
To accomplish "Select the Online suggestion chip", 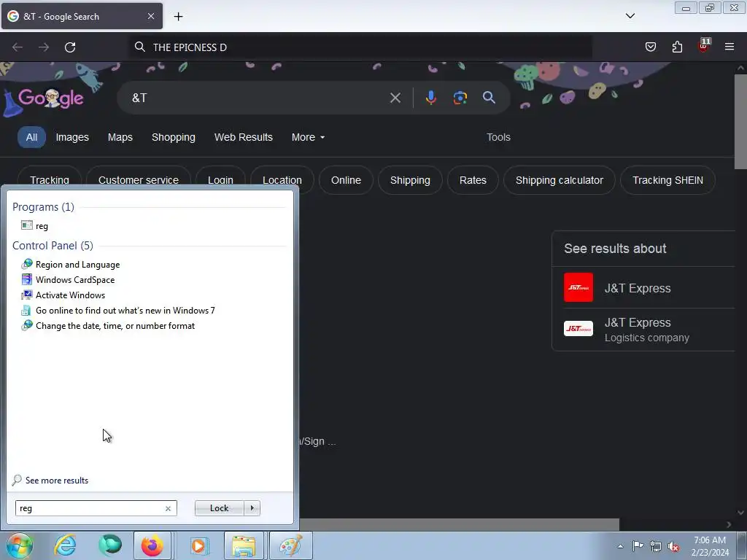I will point(346,180).
